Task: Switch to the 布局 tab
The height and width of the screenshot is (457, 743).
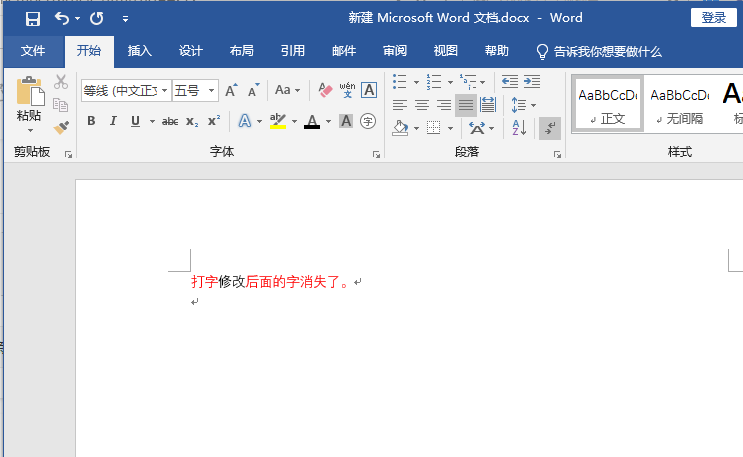Action: [x=242, y=51]
